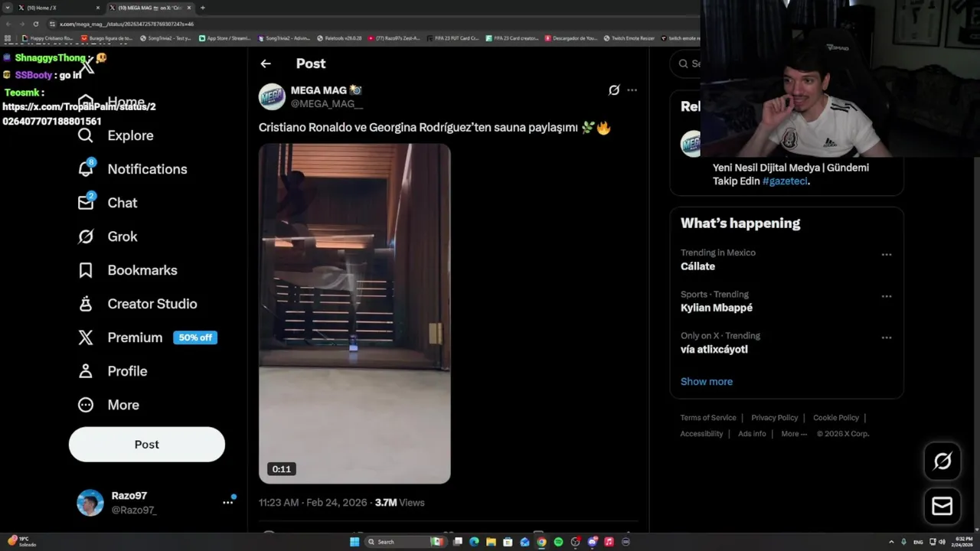Click the post timestamp 11:23 AM Feb 24, 2026
The image size is (980, 551).
pos(313,503)
